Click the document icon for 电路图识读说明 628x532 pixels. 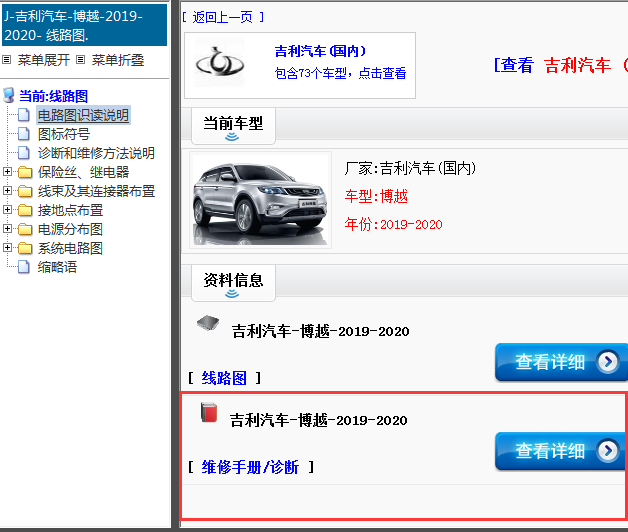click(x=24, y=115)
